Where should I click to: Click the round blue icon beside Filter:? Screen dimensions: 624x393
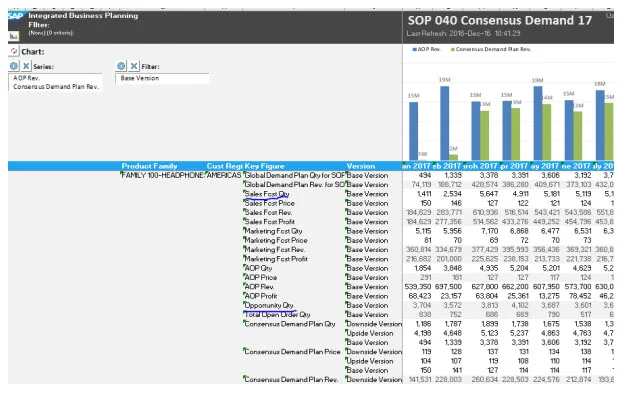(x=121, y=66)
